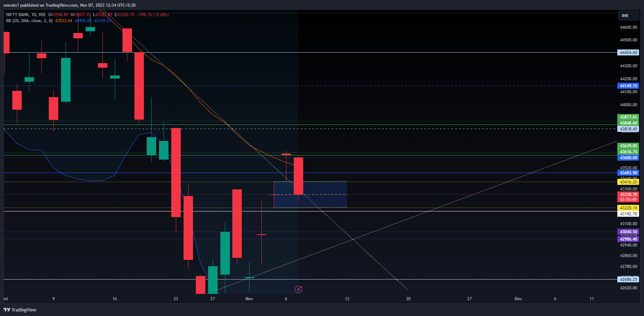The height and width of the screenshot is (316, 644).
Task: Click the 02:55:49 countdown timer label
Action: coord(628,200)
